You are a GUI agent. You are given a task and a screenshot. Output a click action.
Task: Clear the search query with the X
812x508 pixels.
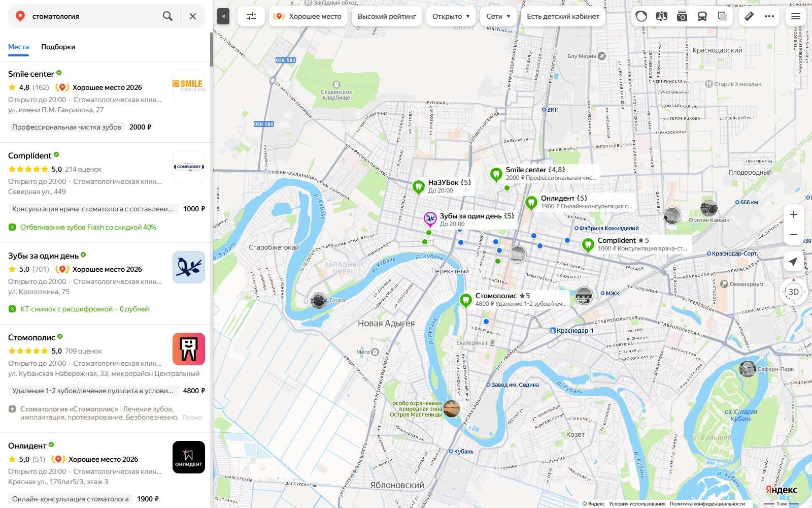(193, 16)
